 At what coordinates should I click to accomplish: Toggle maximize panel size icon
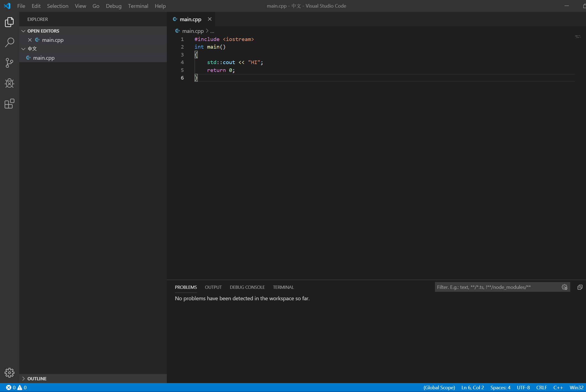(580, 287)
